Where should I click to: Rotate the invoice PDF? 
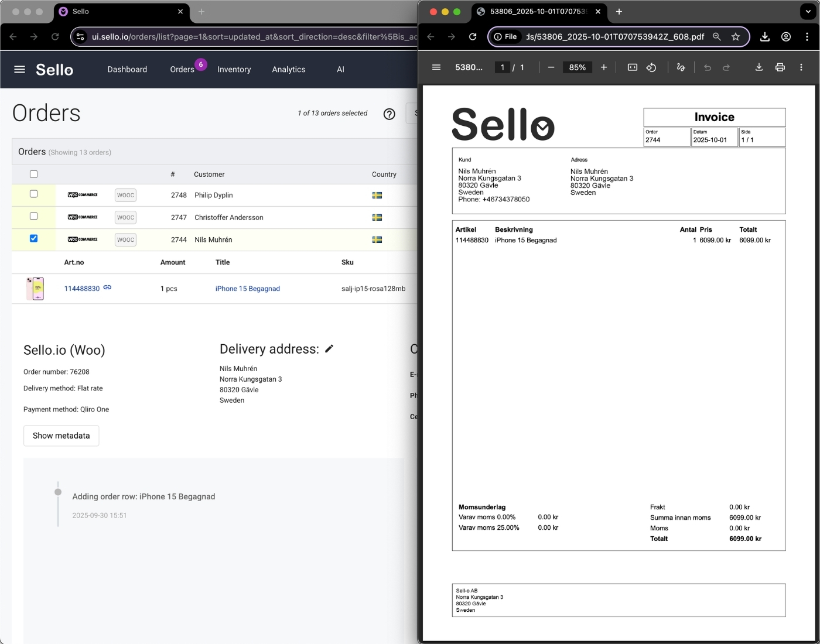tap(651, 67)
